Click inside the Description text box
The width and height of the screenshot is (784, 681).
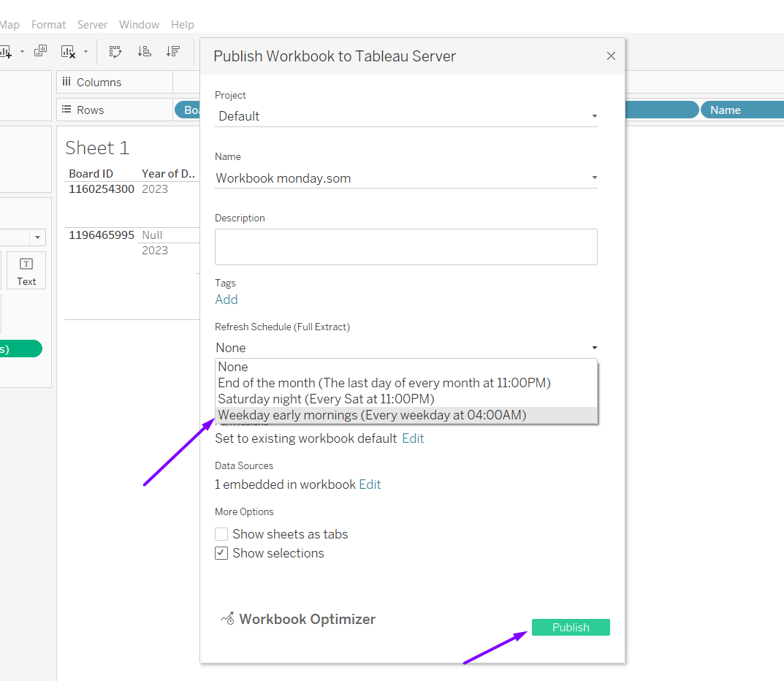click(406, 247)
